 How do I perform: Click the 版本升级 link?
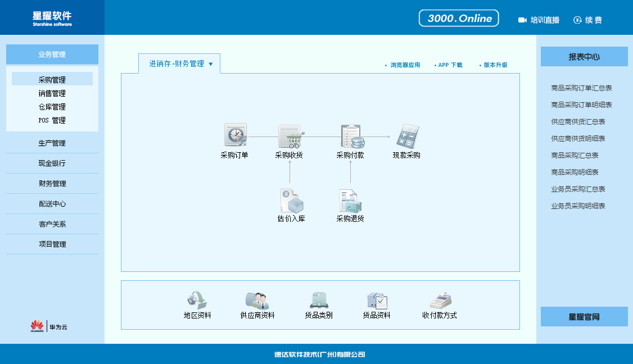click(x=495, y=65)
